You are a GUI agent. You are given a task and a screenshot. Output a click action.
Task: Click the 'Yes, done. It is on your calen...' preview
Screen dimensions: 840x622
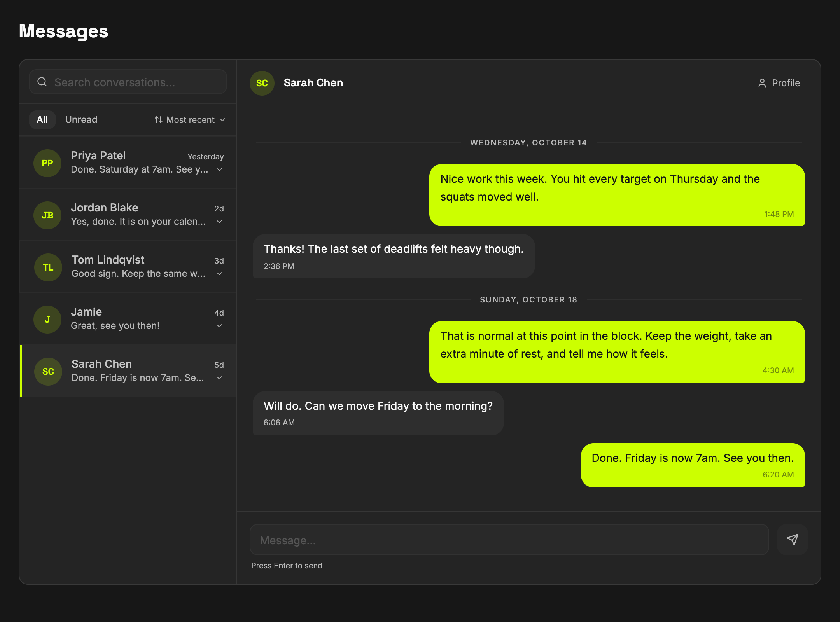coord(138,222)
